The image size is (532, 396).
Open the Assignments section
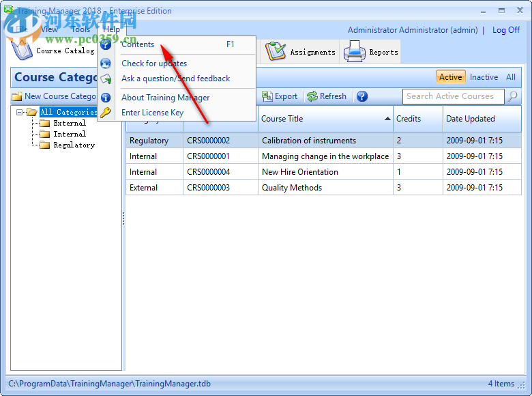pos(300,52)
